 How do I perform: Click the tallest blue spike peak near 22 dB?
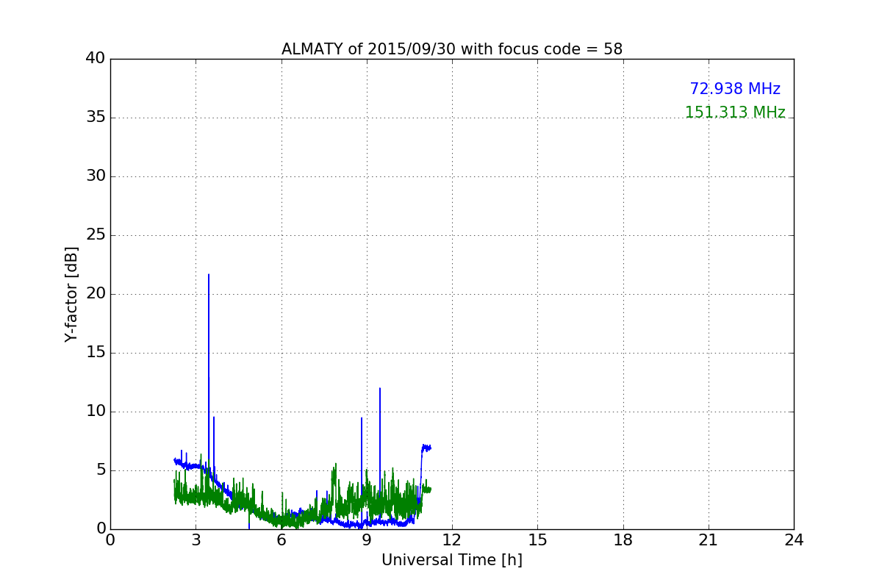tap(209, 276)
